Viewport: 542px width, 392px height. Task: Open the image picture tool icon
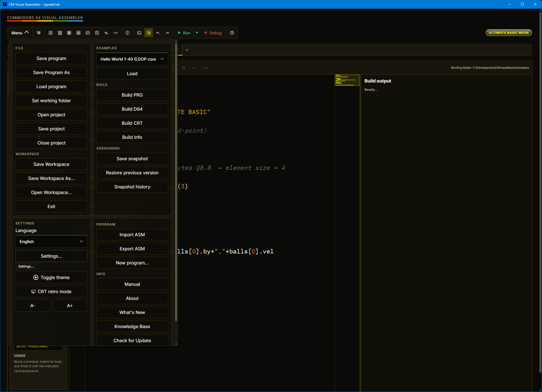(x=88, y=33)
